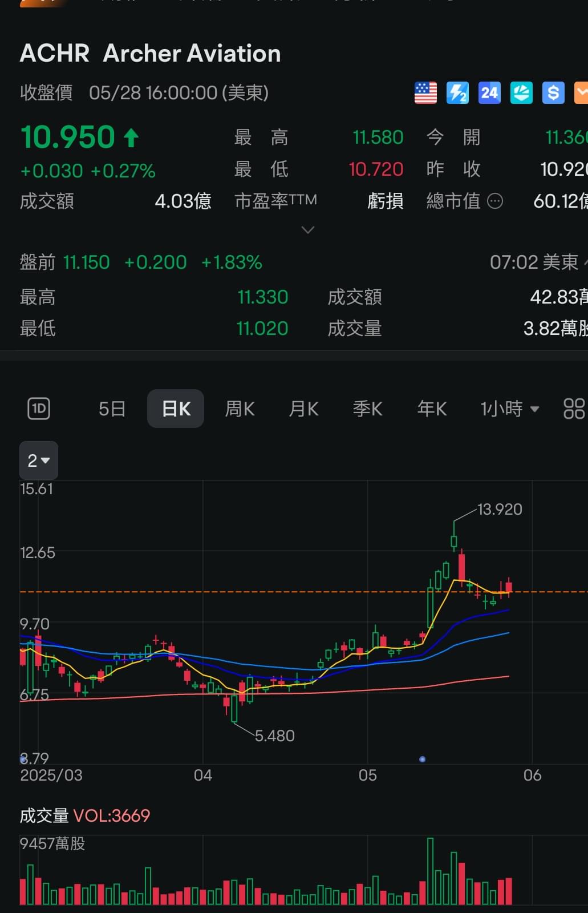The width and height of the screenshot is (588, 913).
Task: Tap the pre-market percent +1.83%
Action: [232, 262]
